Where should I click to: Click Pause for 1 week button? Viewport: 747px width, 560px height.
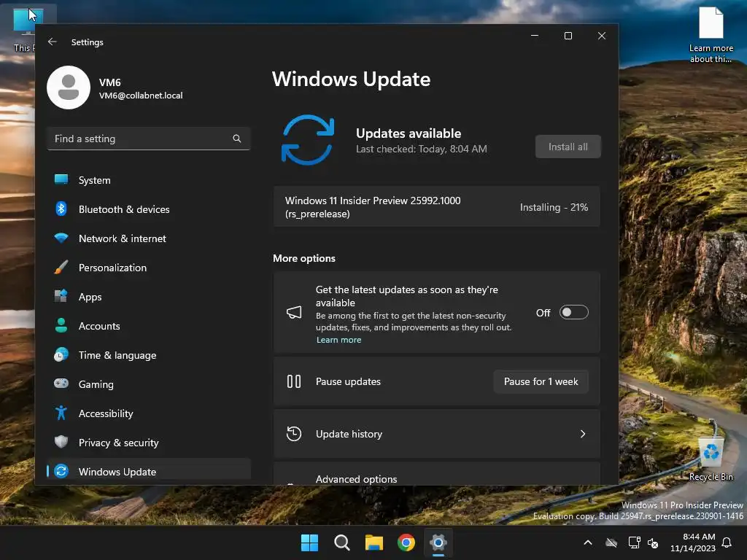click(541, 381)
